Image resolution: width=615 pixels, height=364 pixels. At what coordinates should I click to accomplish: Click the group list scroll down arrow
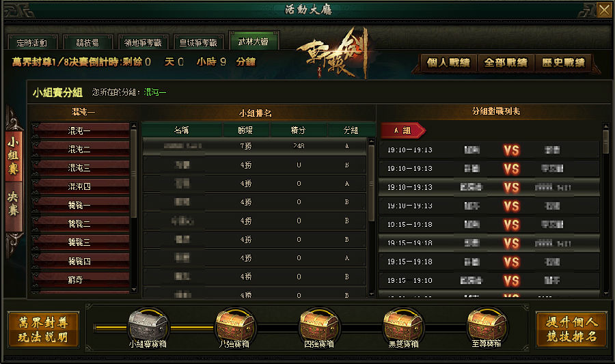tap(134, 290)
